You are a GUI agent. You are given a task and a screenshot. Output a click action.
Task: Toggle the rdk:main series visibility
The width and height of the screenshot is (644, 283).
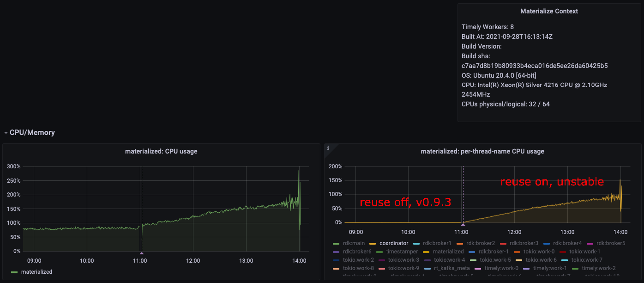(x=354, y=243)
